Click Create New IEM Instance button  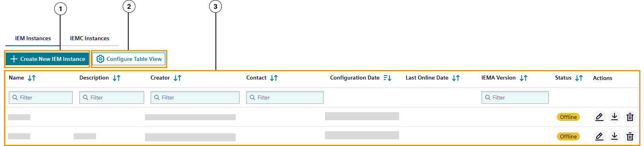click(x=47, y=59)
